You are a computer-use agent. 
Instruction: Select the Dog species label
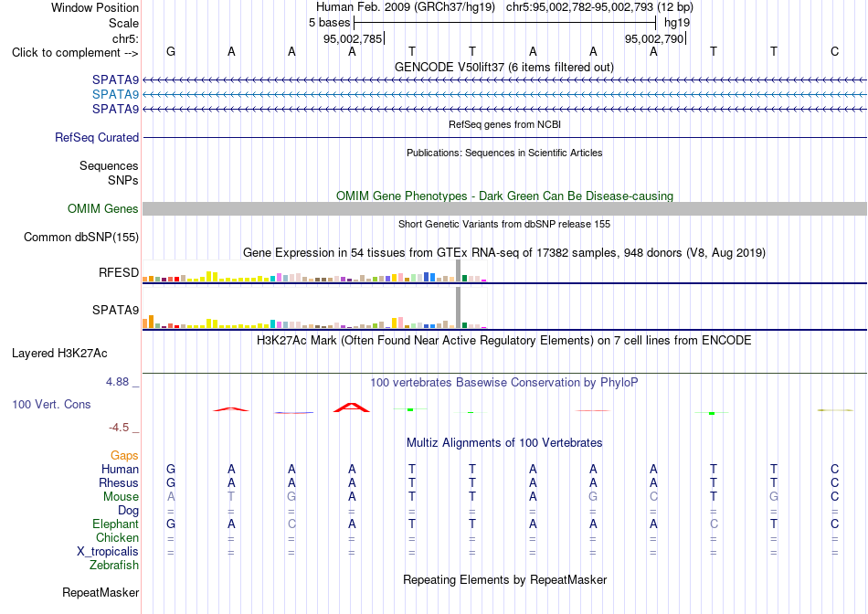(x=128, y=511)
